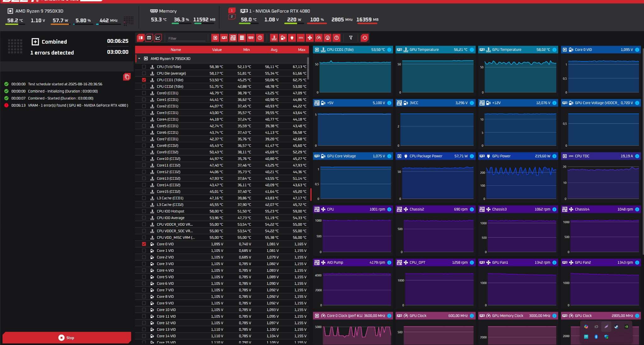Check the CPU (Tctl/Tdie) checkbox
Screen dimensions: 644x345
tap(144, 67)
